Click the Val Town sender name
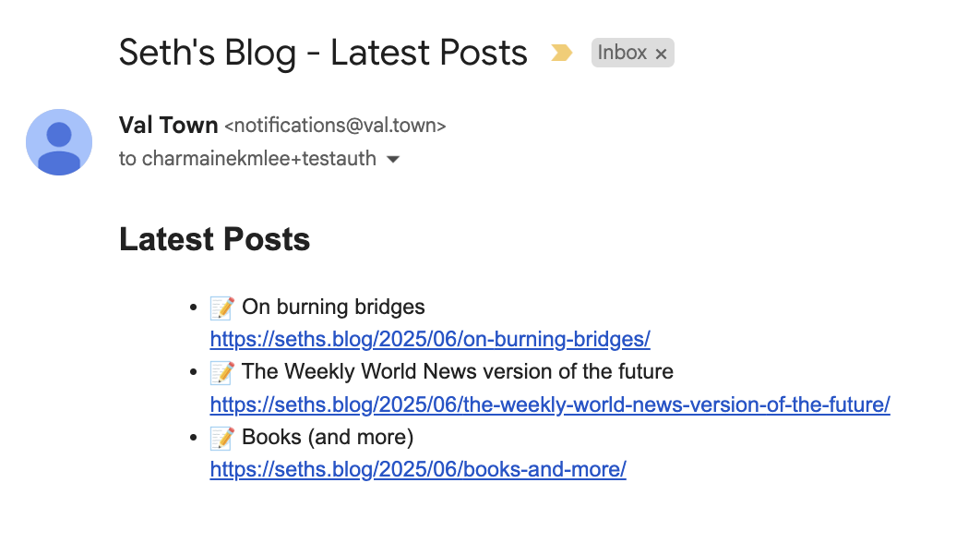980x543 pixels. (x=169, y=126)
